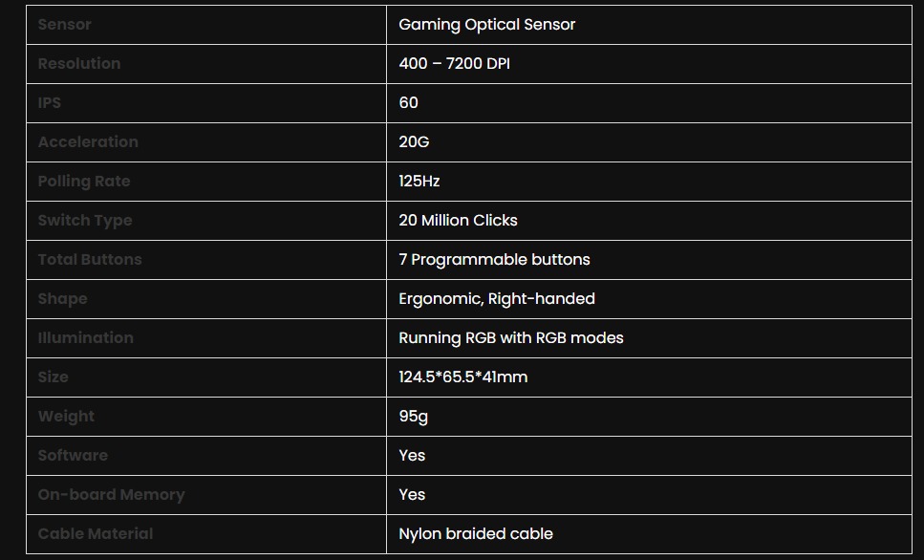This screenshot has height=560, width=924.
Task: Click the "Sensor" row label
Action: coord(65,25)
